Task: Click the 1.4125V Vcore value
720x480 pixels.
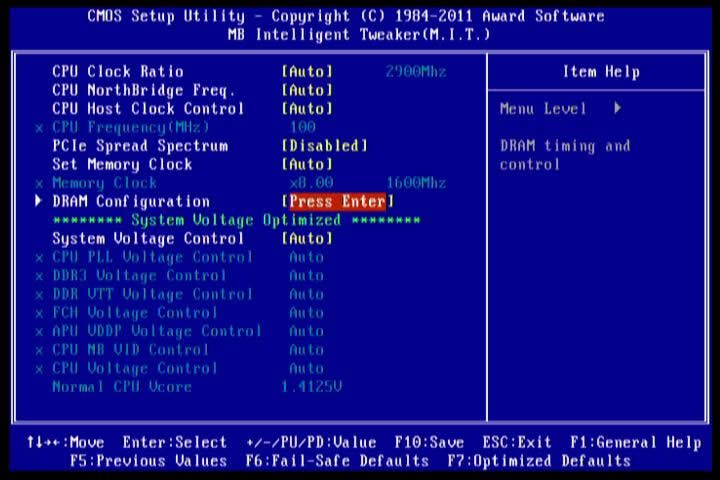Action: point(312,387)
